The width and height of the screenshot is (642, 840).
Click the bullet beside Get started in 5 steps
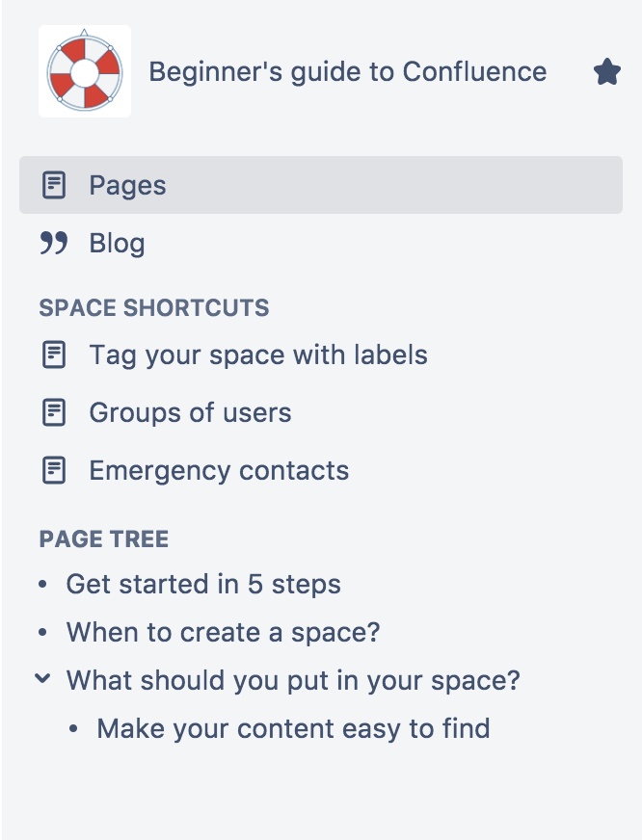coord(40,584)
